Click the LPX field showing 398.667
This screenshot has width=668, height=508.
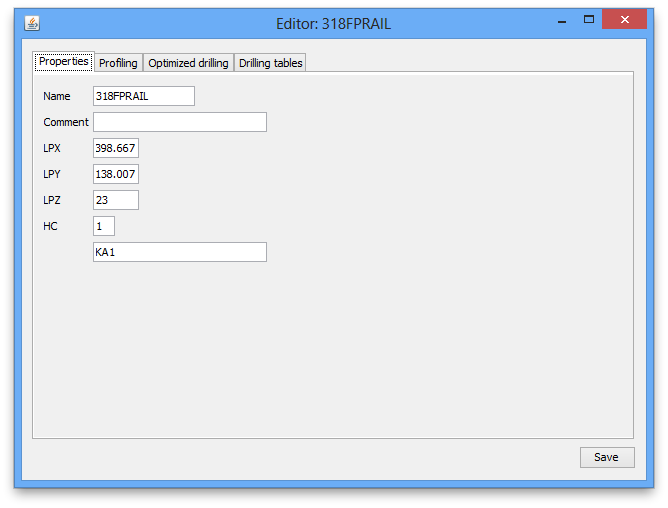coord(116,148)
